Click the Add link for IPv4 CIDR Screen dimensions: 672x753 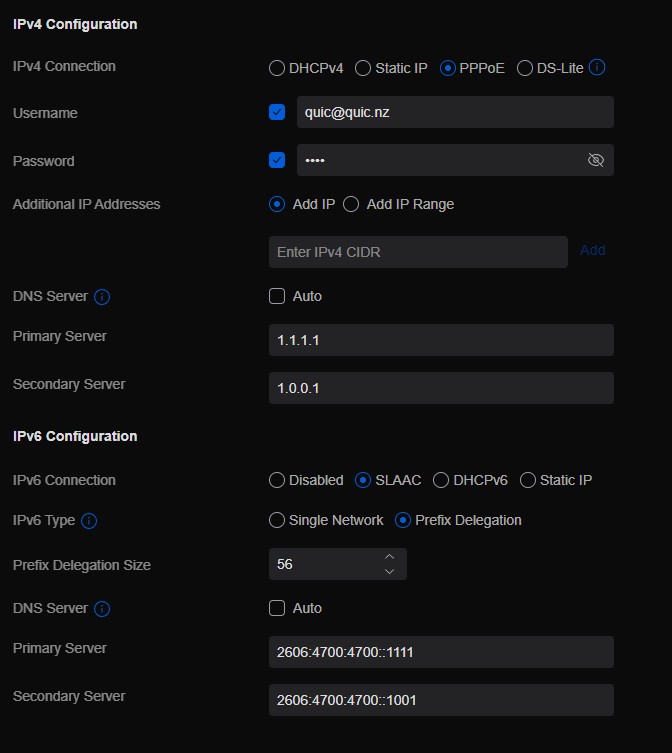(592, 250)
